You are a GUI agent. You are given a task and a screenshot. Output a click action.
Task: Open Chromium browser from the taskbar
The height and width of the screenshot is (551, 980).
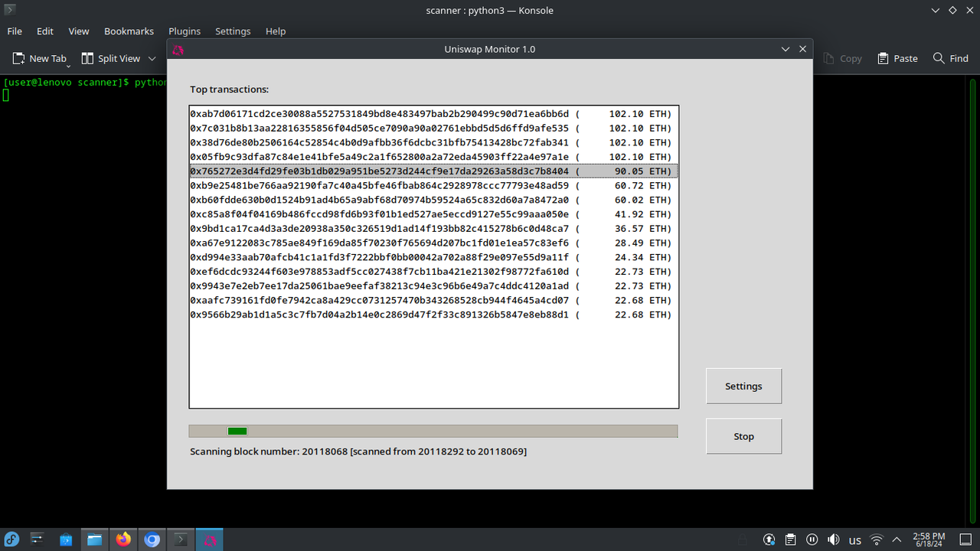coord(152,540)
